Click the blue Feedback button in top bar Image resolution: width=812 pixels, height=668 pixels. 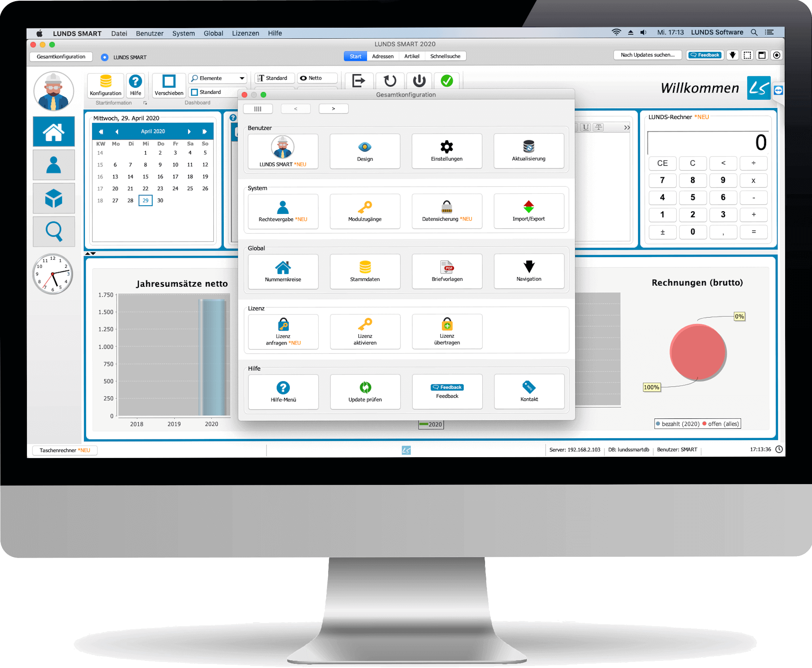(705, 55)
